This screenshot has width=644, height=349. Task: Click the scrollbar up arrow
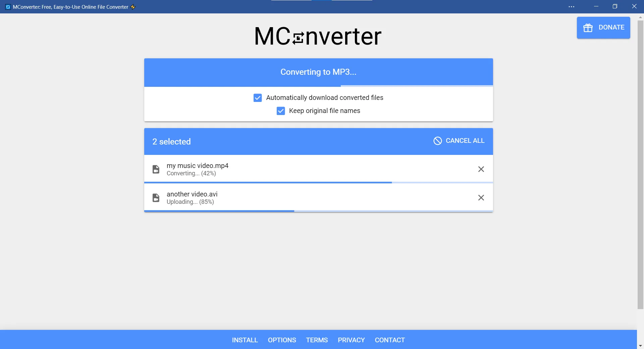pyautogui.click(x=640, y=17)
